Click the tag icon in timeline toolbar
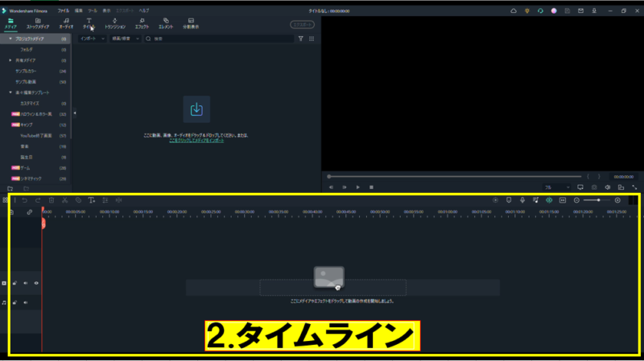Screen dimensions: 644x361 pos(78,200)
